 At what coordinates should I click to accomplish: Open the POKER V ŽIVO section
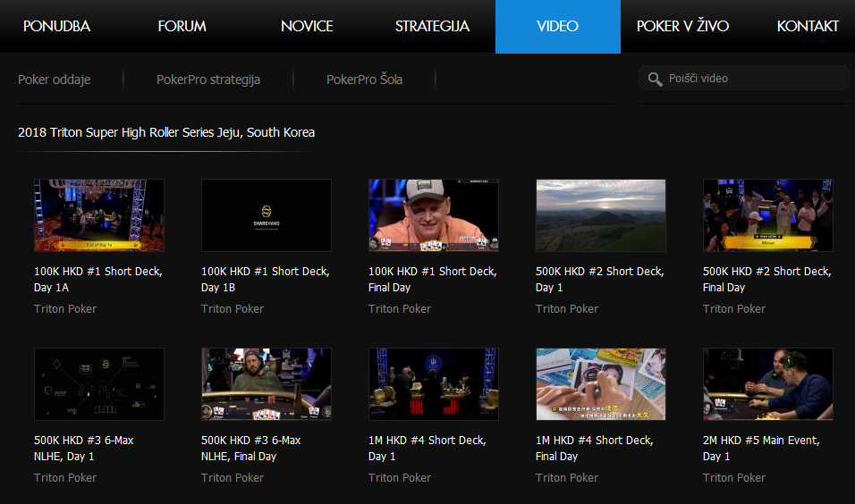click(682, 26)
